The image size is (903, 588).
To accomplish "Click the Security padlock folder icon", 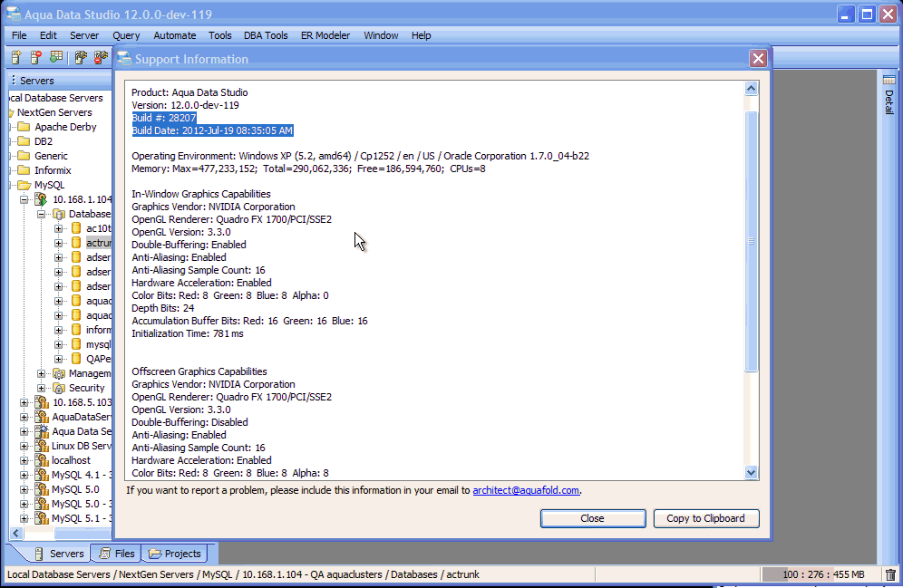I will 59,388.
